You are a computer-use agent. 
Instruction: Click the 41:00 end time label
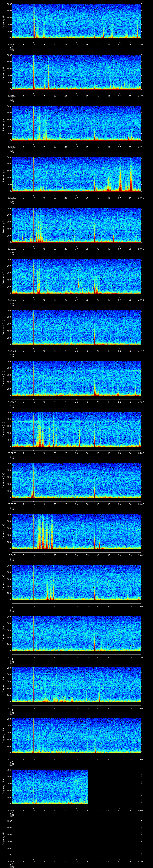(141, 861)
